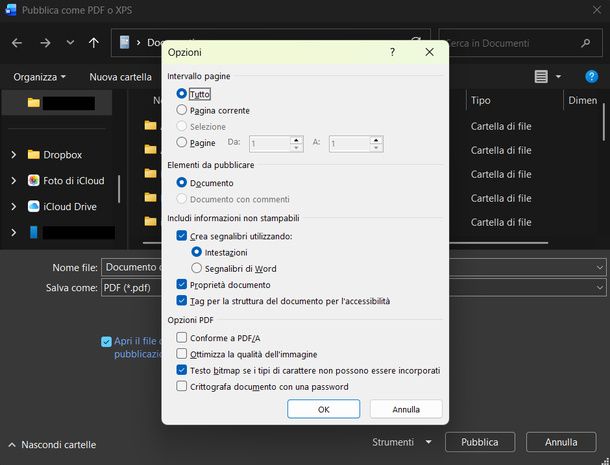
Task: Close the Opzioni dialog
Action: pyautogui.click(x=429, y=52)
